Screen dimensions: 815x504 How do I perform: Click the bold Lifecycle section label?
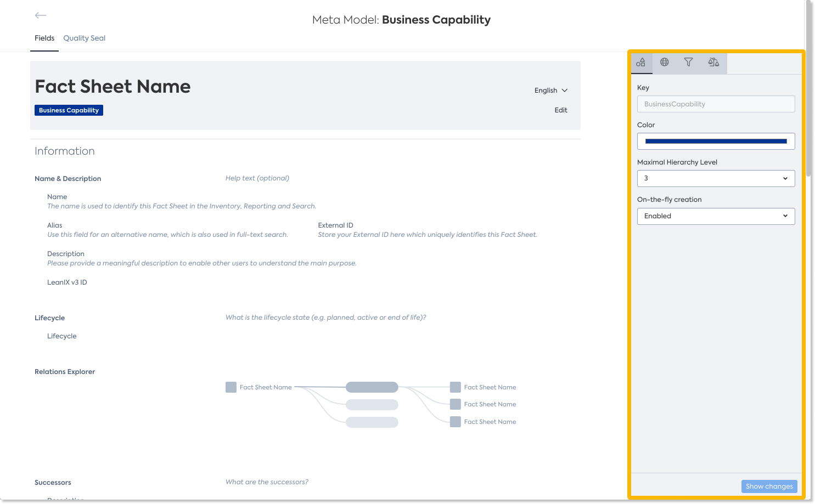[x=49, y=318]
